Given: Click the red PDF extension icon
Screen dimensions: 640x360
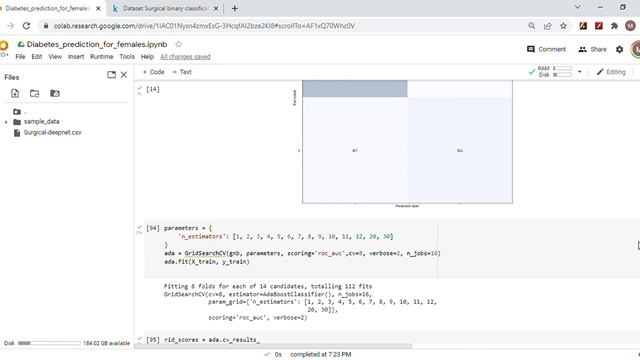Looking at the screenshot, I should (x=599, y=26).
